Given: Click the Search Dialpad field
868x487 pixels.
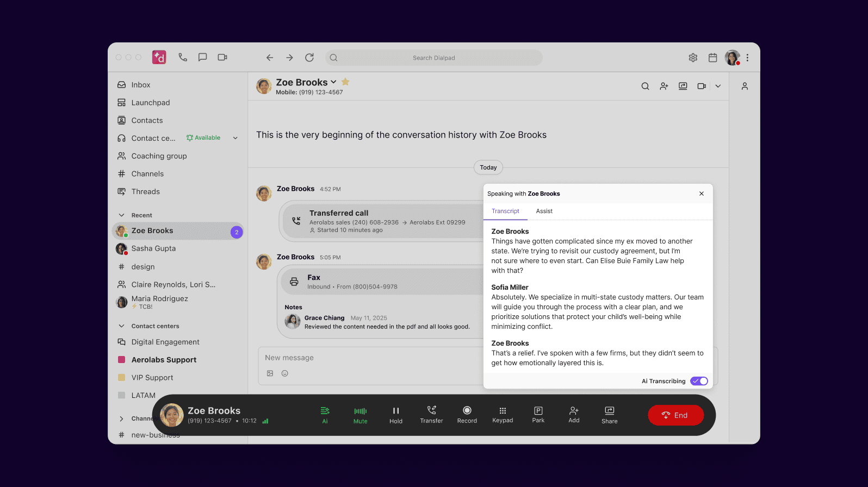Looking at the screenshot, I should tap(433, 58).
